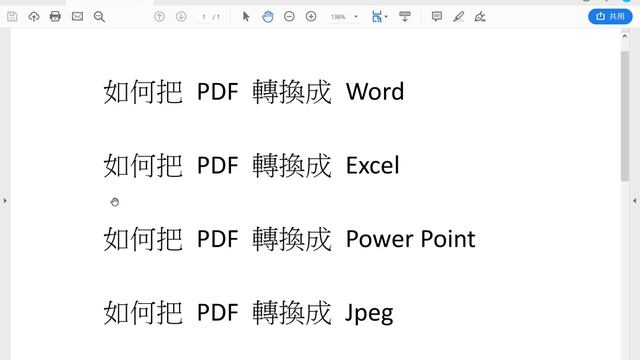Click the zoom percentage field
The width and height of the screenshot is (640, 360).
coord(338,17)
